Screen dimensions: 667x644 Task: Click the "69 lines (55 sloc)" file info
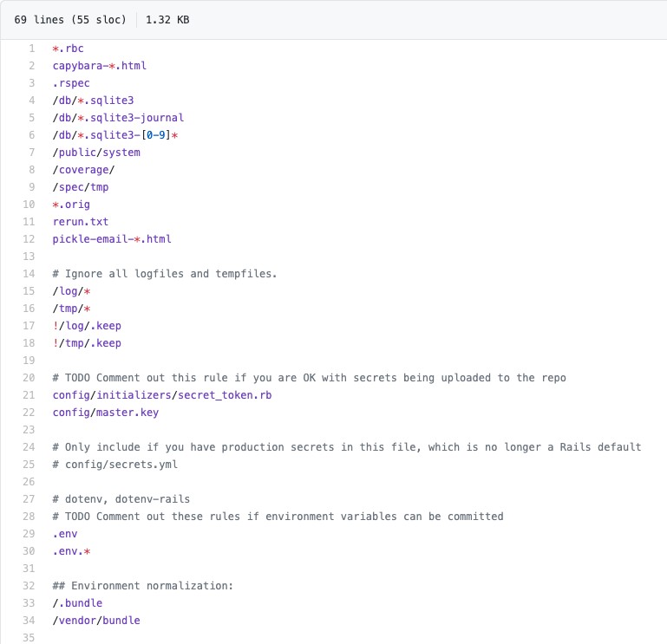68,19
